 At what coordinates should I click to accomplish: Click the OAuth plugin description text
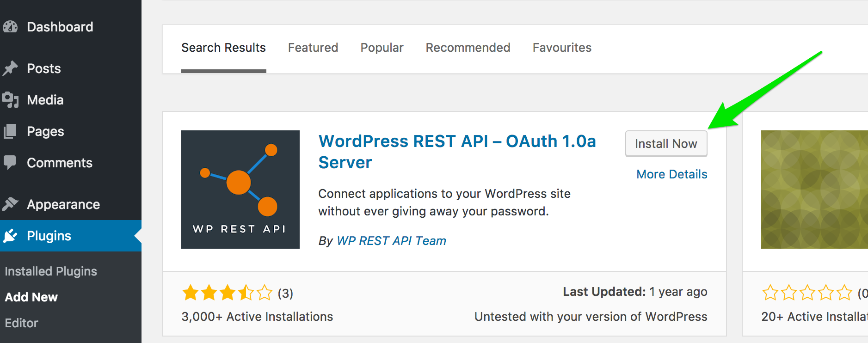[x=444, y=202]
